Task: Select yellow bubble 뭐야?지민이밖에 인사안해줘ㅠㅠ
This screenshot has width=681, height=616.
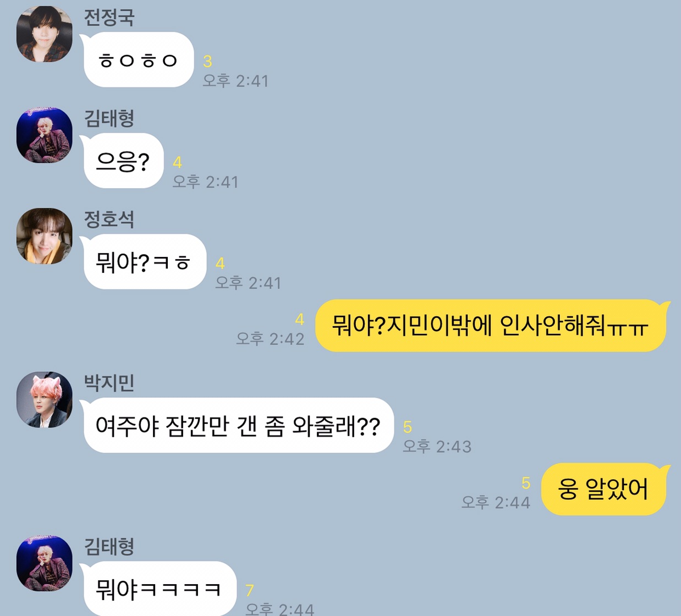Action: pyautogui.click(x=491, y=326)
